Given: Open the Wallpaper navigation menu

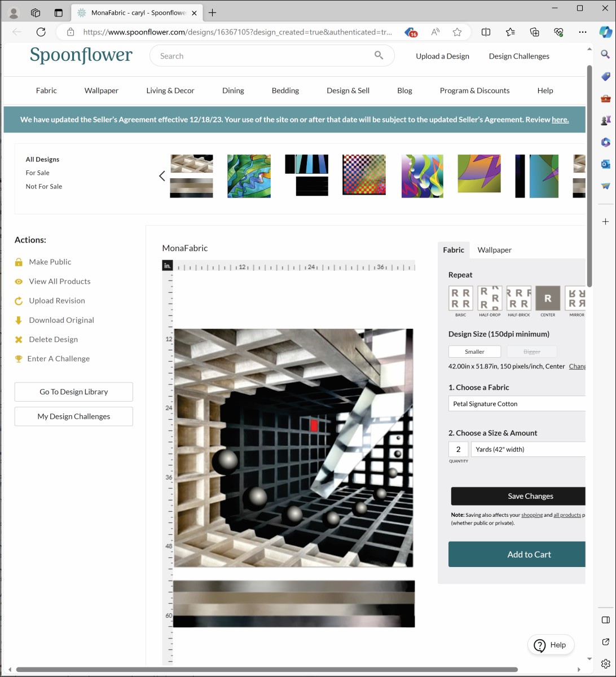Looking at the screenshot, I should tap(102, 90).
